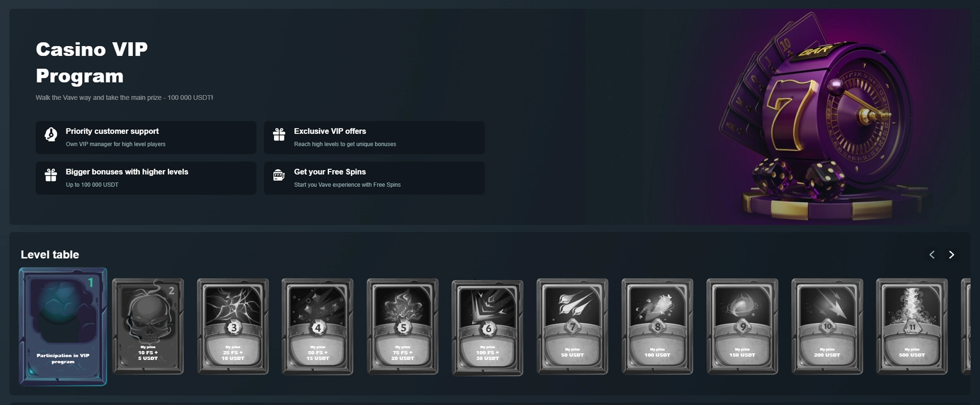Click the slot machine icon for Free Spins
The image size is (980, 405).
click(x=279, y=175)
